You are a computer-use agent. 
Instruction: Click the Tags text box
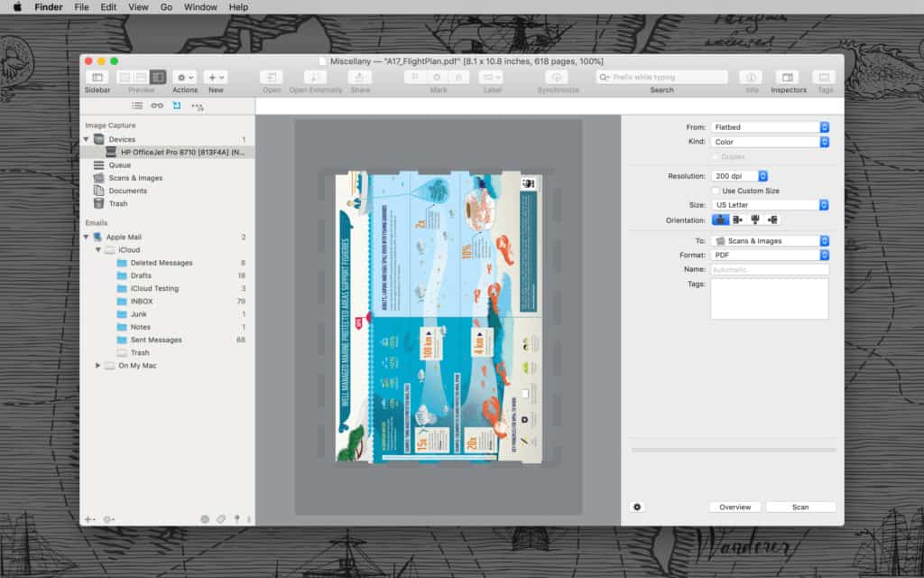[770, 299]
